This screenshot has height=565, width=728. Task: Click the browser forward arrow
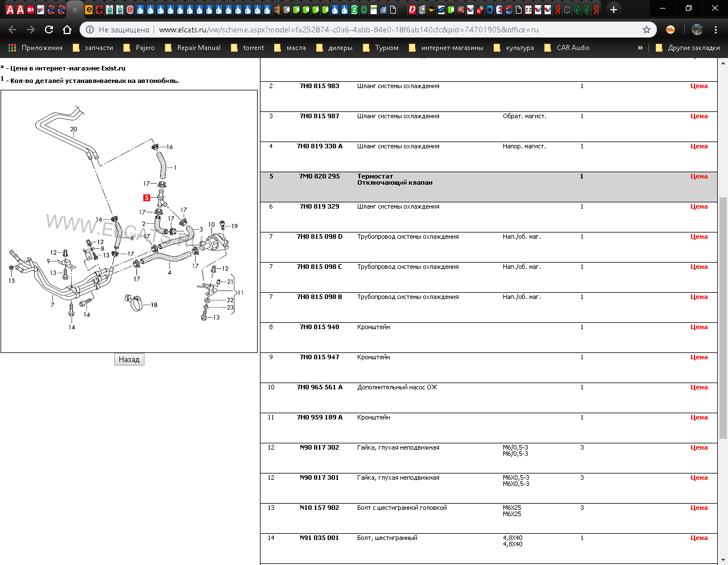point(31,30)
